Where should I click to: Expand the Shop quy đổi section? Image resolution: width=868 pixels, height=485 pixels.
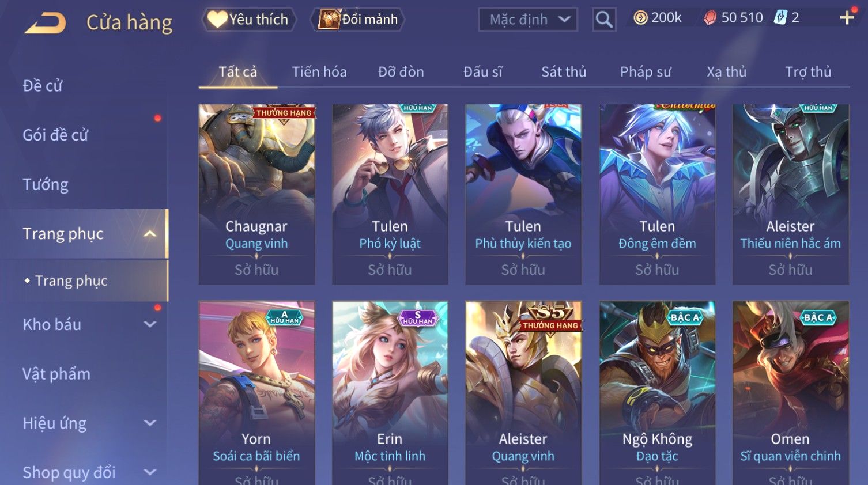point(150,472)
